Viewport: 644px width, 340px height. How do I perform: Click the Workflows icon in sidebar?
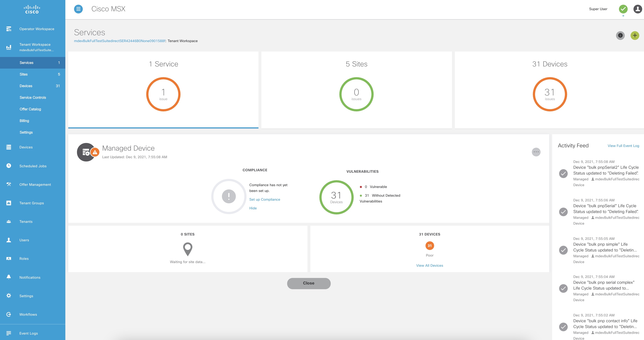click(9, 314)
